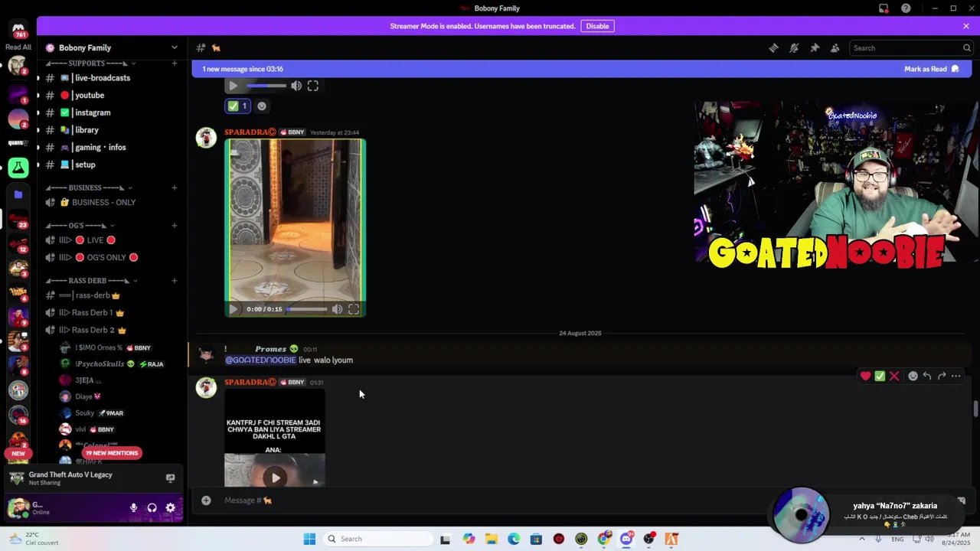Add a channel to OG'S category

coord(175,226)
